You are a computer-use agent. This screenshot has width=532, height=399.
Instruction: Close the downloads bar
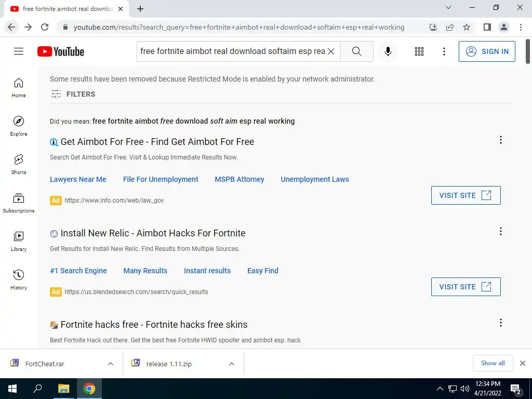point(523,363)
